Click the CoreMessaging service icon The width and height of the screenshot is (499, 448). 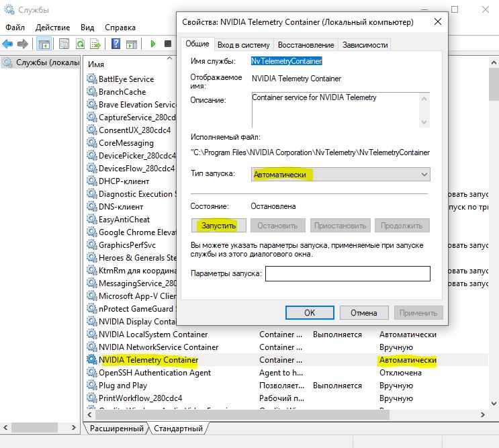point(91,142)
